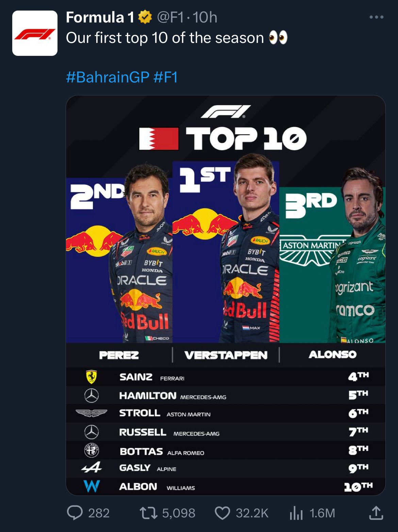The height and width of the screenshot is (532, 398).
Task: Open the three-dot more options menu
Action: click(377, 17)
